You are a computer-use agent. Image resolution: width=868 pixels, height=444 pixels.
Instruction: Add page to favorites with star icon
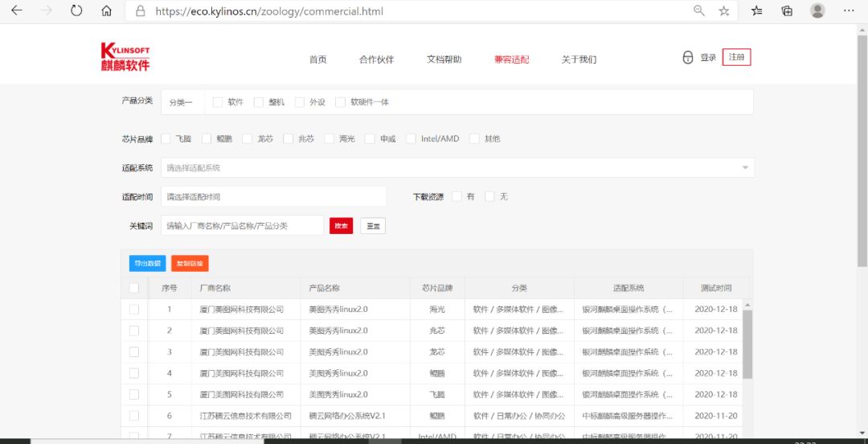[x=723, y=11]
